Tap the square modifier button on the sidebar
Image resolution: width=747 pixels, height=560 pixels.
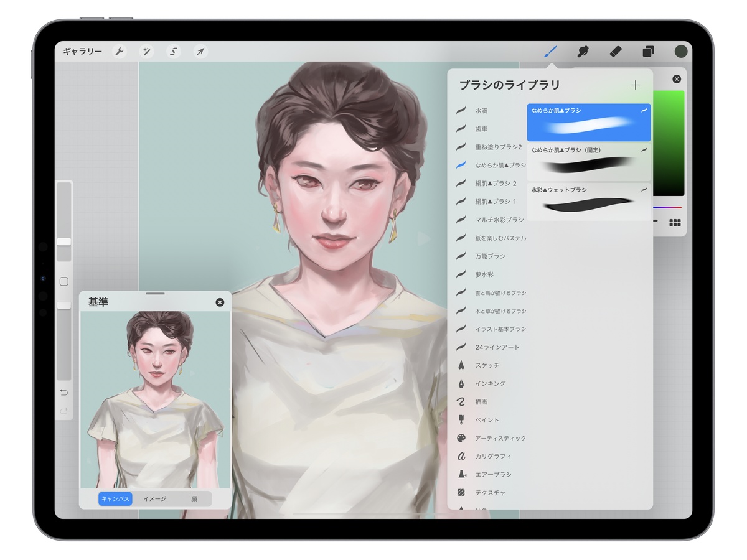[63, 281]
